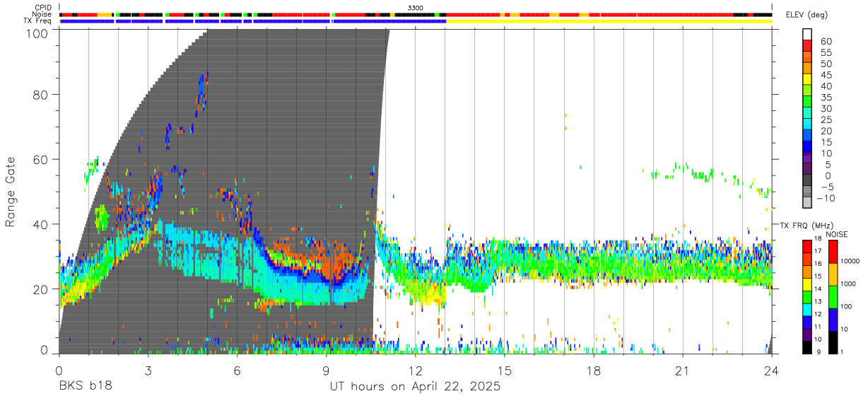868x401 pixels.
Task: Click the black segment of TX FRQ color bar
Action: (x=807, y=347)
